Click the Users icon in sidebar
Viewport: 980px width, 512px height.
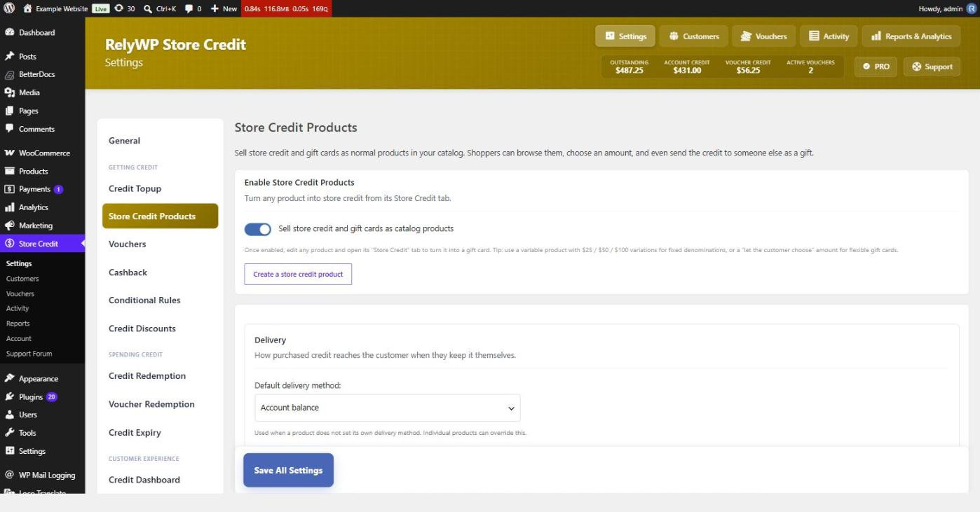pyautogui.click(x=9, y=415)
